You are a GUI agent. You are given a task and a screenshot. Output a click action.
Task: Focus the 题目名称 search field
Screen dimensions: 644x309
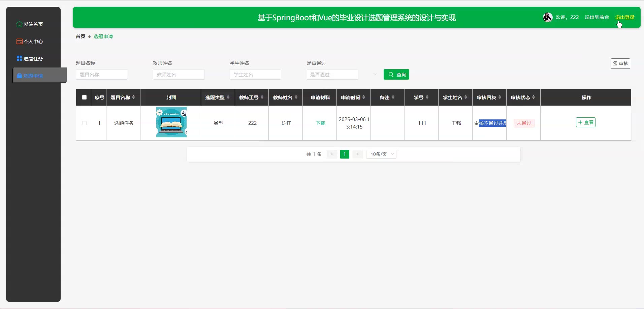coord(101,75)
